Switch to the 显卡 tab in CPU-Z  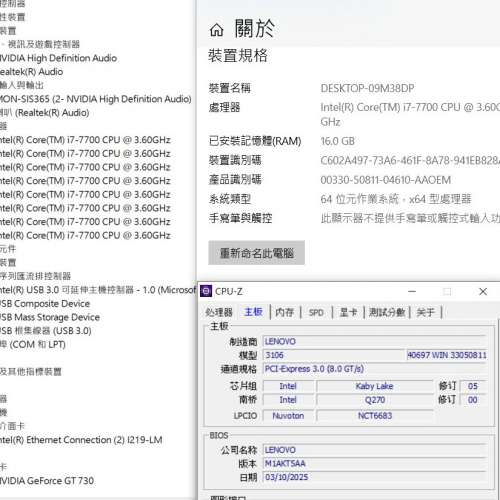point(348,312)
